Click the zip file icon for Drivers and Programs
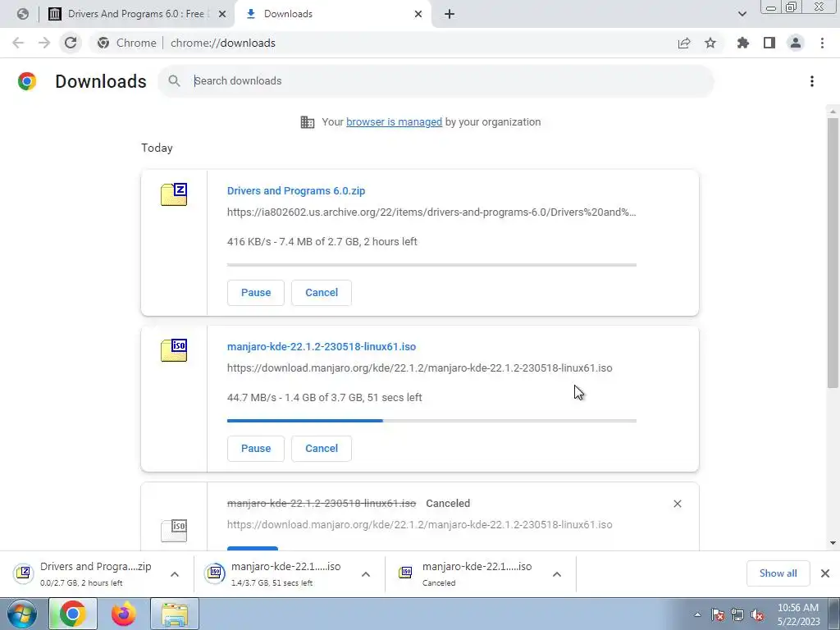 coord(174,194)
